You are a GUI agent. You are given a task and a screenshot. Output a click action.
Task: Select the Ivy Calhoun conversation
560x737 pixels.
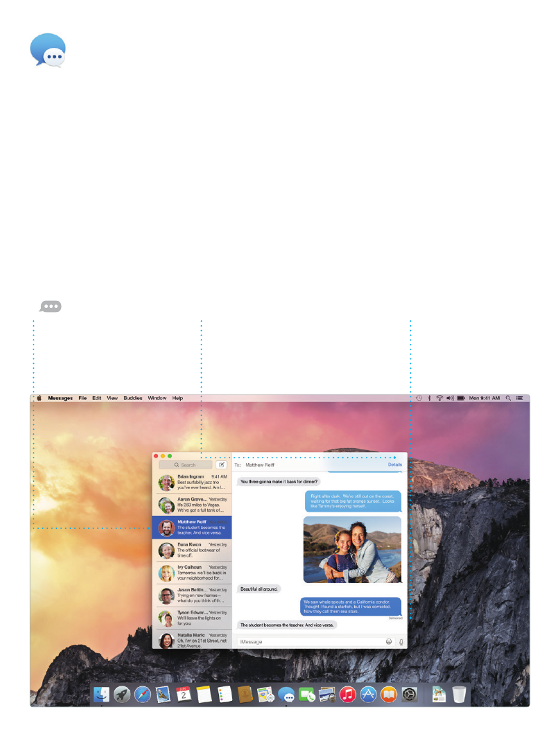tap(192, 573)
